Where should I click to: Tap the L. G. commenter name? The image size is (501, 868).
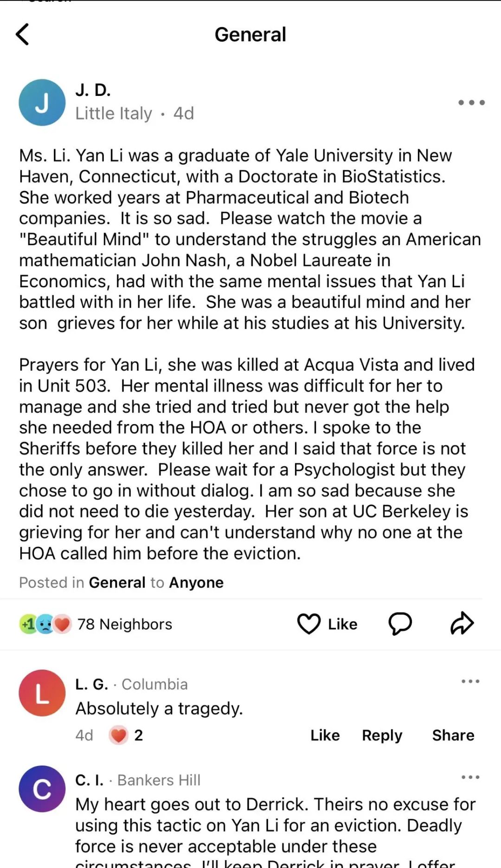coord(91,684)
